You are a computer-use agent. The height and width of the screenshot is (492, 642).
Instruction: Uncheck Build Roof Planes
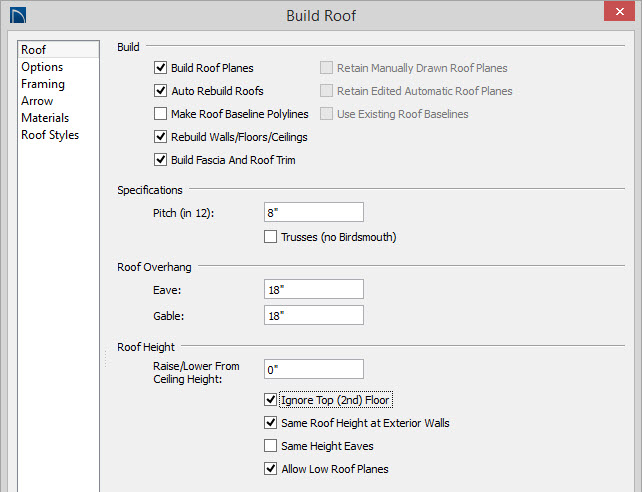point(160,68)
